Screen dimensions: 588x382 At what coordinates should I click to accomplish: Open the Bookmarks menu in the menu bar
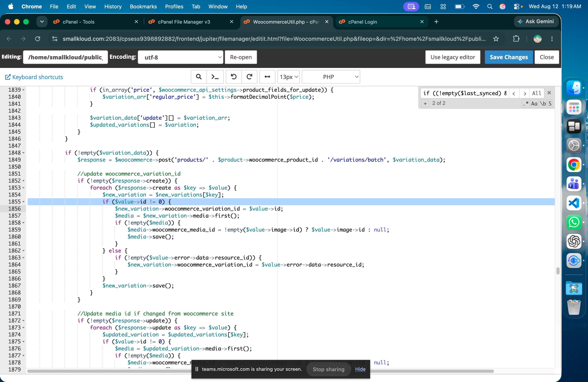143,7
